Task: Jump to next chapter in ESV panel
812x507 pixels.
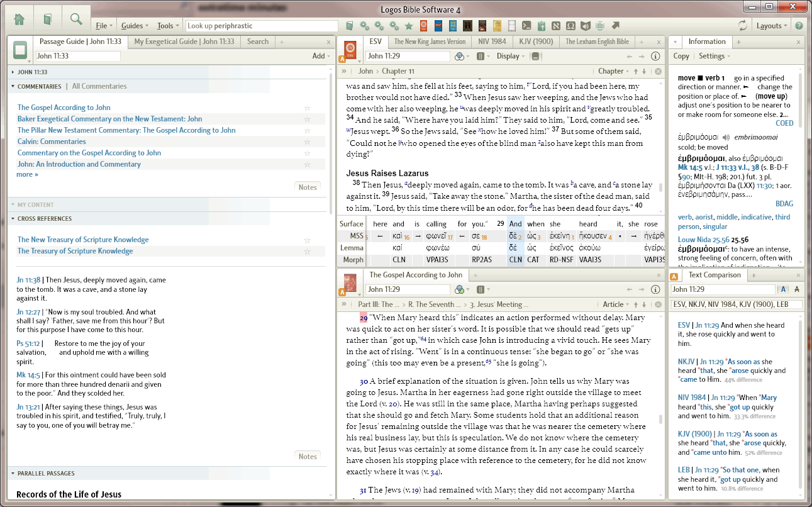Action: 644,71
